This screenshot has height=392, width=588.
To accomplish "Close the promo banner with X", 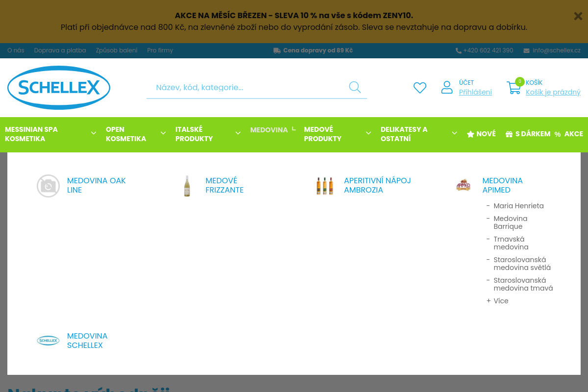I will pos(578,16).
